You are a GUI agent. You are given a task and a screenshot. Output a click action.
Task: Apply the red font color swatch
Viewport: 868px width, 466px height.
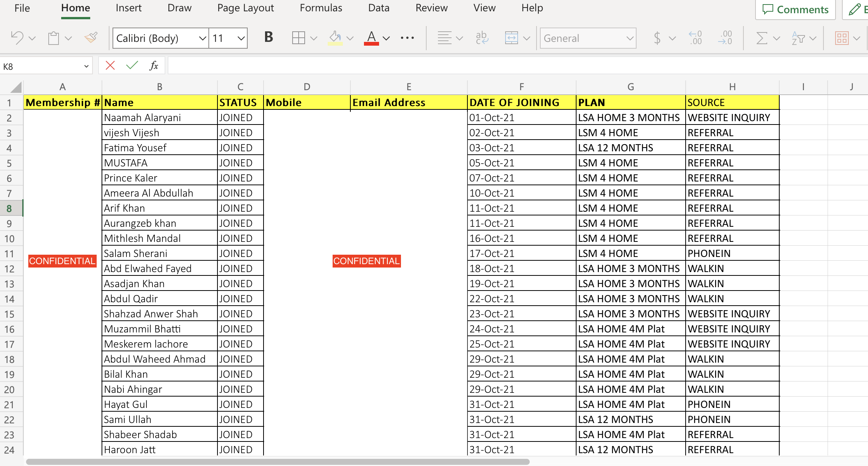pos(372,38)
